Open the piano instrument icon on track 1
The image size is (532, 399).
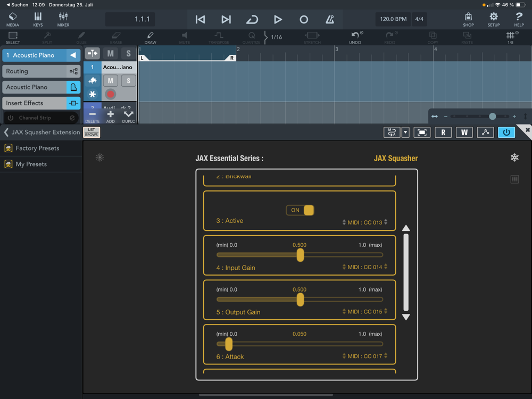92,81
